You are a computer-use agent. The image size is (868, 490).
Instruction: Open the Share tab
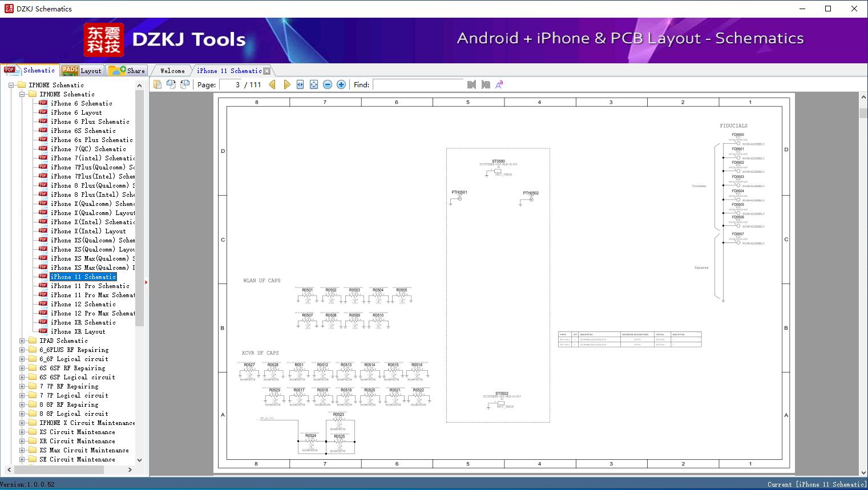pyautogui.click(x=127, y=71)
